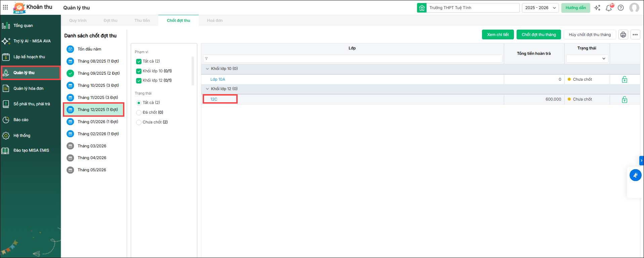Open the three-dots more options button
Viewport: 644px width, 258px height.
pos(635,35)
